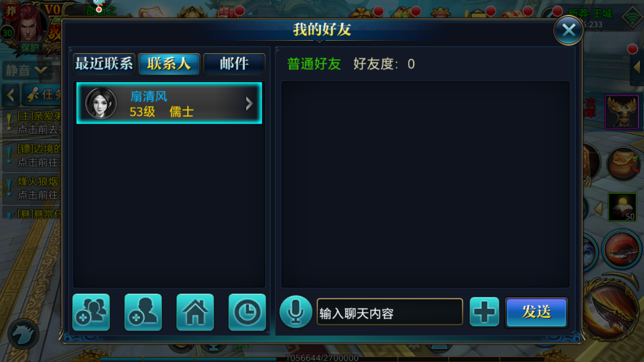Tap the microphone voice input icon

295,312
